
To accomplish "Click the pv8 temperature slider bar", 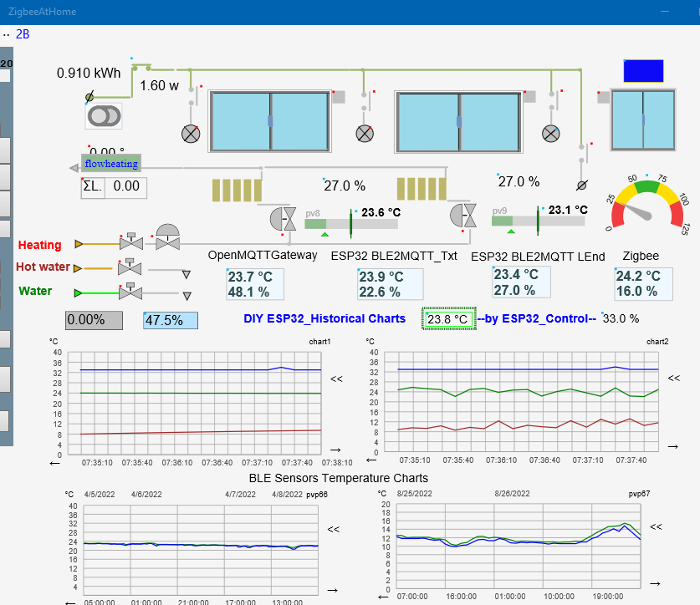I will [x=351, y=223].
